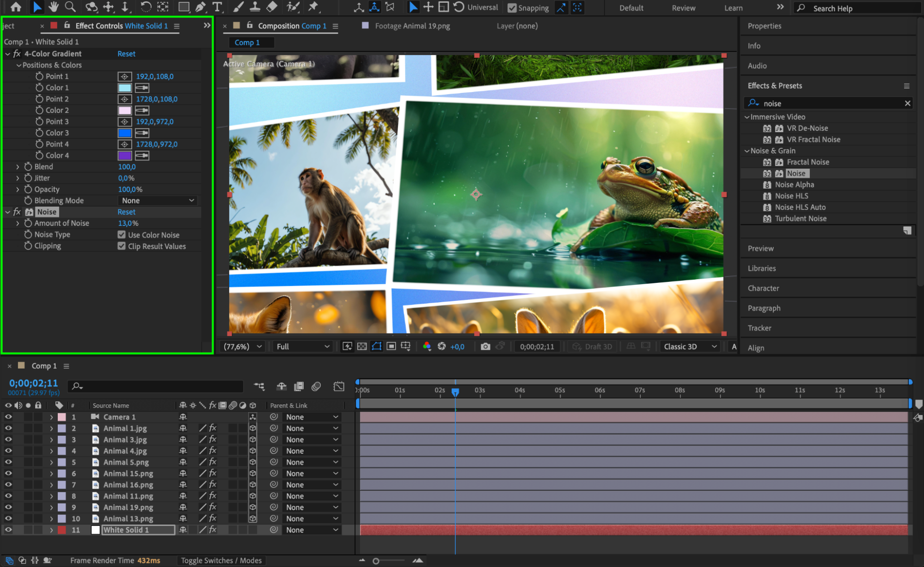Click Toggle Switches / Modes button
The height and width of the screenshot is (567, 924).
point(221,561)
